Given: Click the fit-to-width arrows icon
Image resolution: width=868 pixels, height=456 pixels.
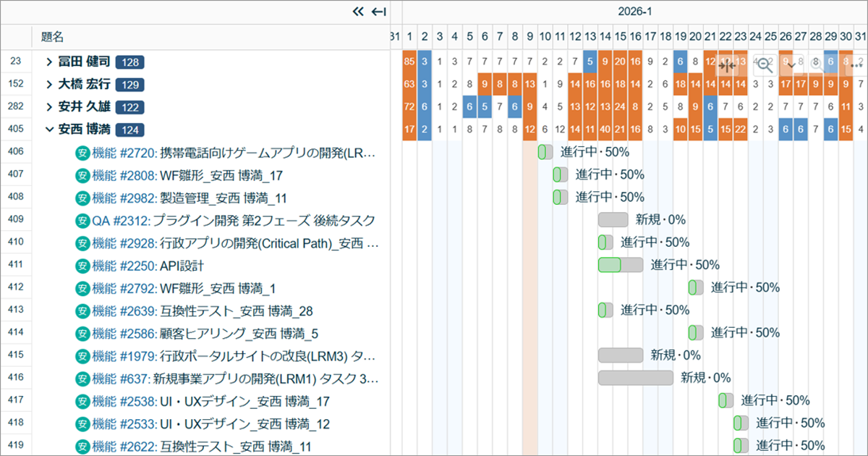Looking at the screenshot, I should (728, 65).
